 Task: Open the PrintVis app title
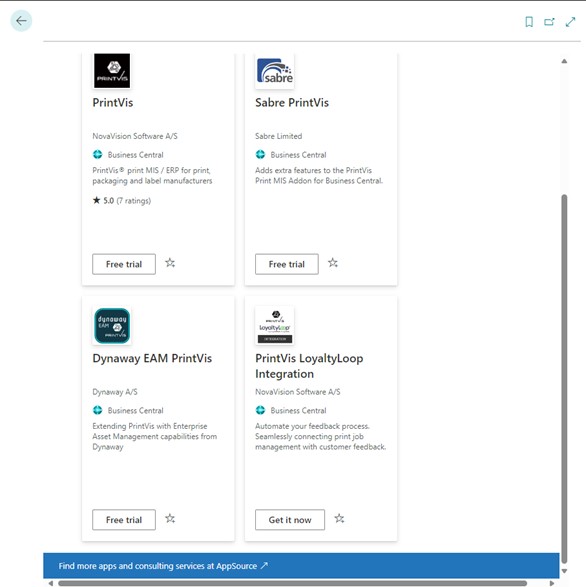(113, 103)
